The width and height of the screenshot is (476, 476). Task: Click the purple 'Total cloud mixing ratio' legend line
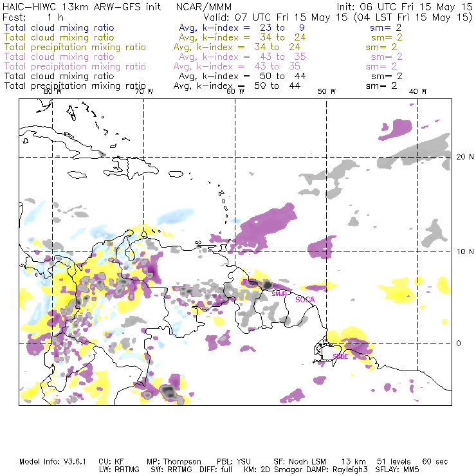coord(59,57)
